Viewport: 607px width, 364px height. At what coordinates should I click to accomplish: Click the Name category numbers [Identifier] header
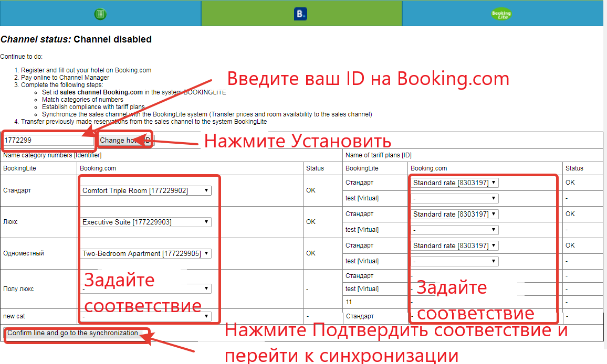click(53, 155)
